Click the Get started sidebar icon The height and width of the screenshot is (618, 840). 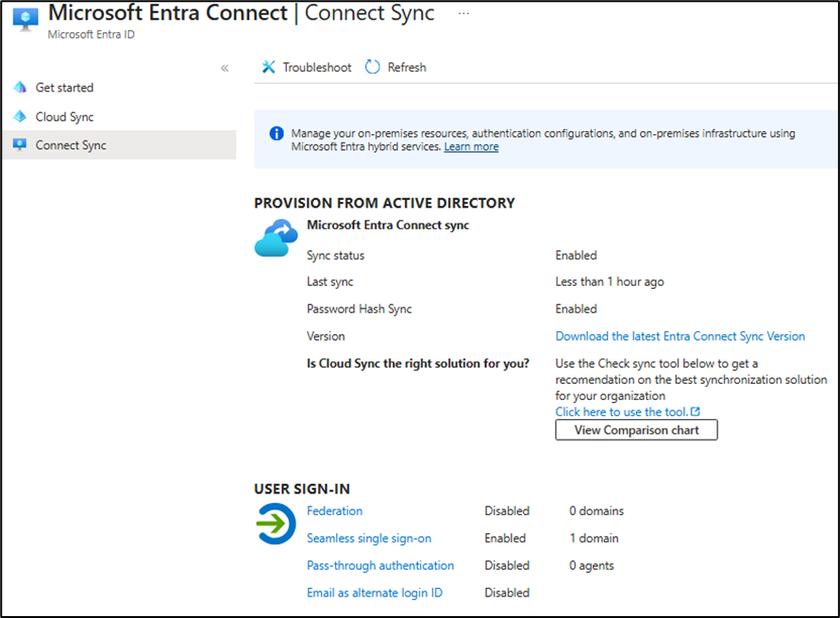20,88
